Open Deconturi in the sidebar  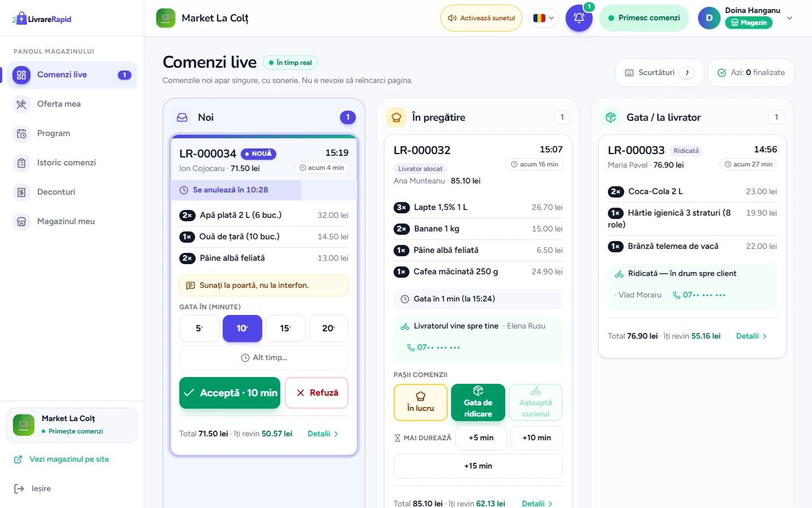[x=72, y=192]
